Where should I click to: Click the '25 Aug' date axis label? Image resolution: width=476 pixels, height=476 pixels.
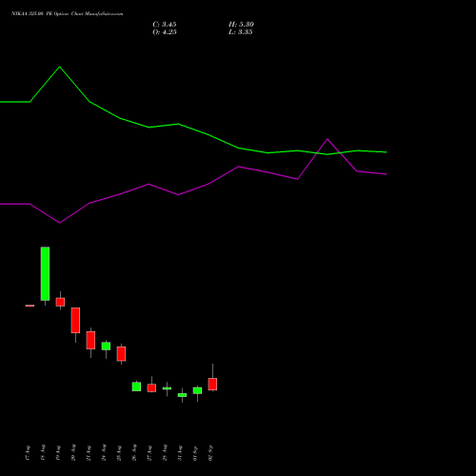(x=119, y=453)
